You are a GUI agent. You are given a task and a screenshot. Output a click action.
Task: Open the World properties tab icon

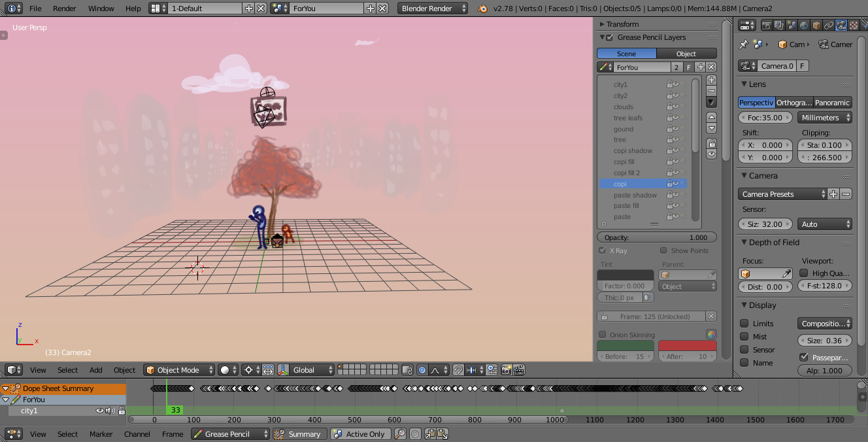pyautogui.click(x=804, y=25)
